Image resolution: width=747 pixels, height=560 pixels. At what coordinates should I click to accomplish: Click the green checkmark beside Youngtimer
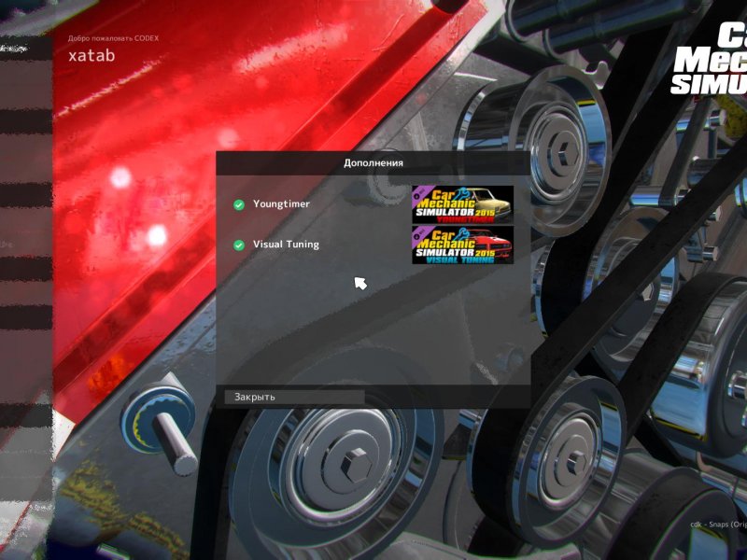pyautogui.click(x=239, y=204)
